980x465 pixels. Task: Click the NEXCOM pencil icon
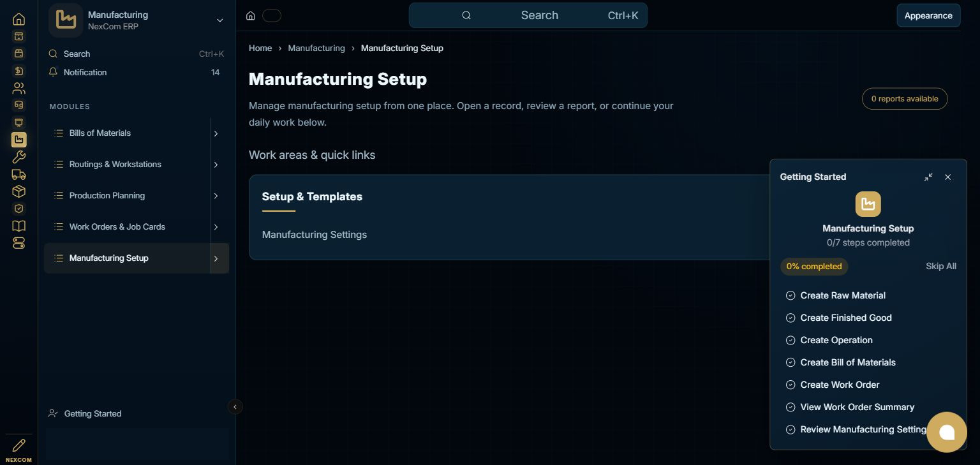19,445
